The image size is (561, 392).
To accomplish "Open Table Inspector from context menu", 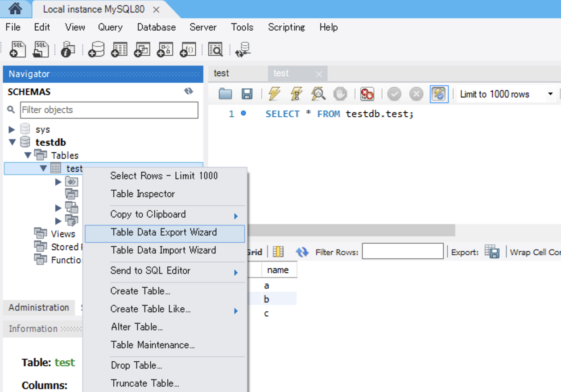I will point(165,194).
